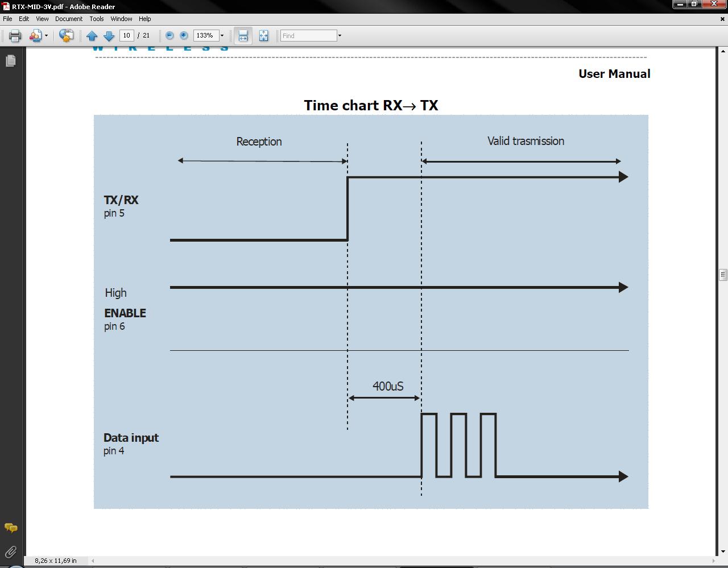Close the document with menu-bar X
The height and width of the screenshot is (568, 728).
point(722,19)
